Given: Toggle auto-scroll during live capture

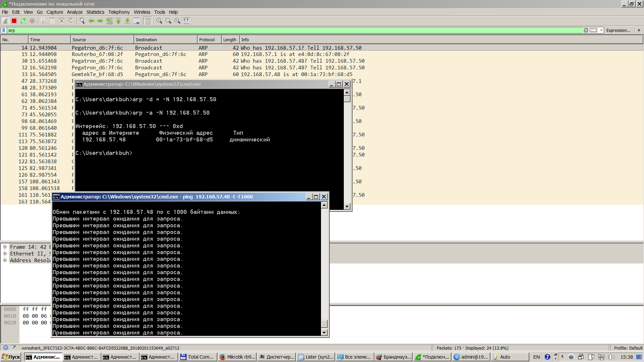Looking at the screenshot, I should point(137,21).
